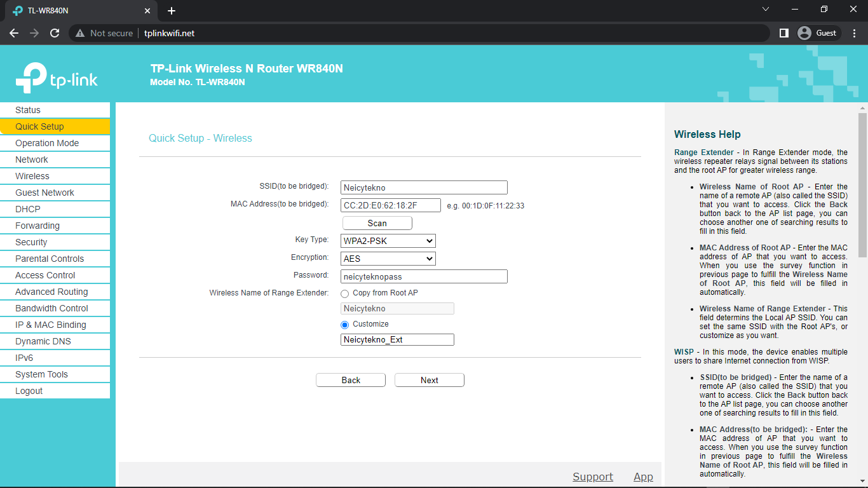The height and width of the screenshot is (488, 868).
Task: Click the MAC Address input field
Action: (x=391, y=205)
